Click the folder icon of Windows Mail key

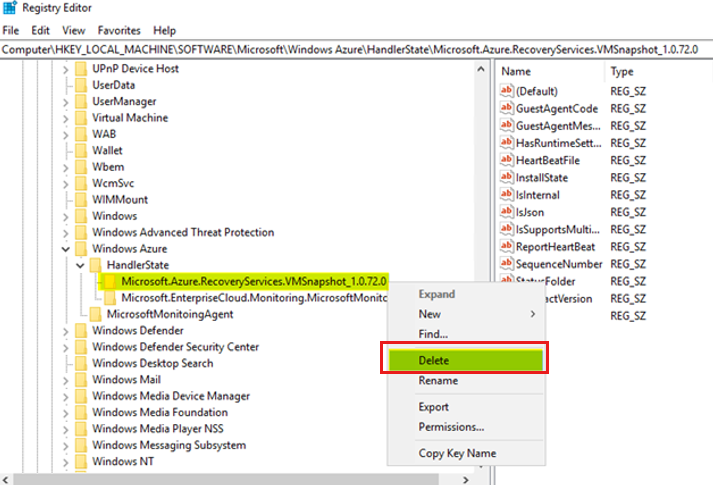(81, 380)
